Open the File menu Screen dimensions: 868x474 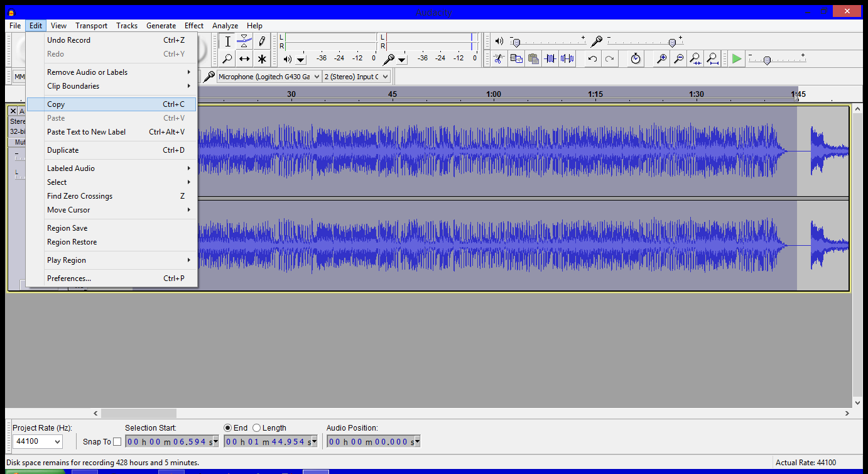click(15, 26)
